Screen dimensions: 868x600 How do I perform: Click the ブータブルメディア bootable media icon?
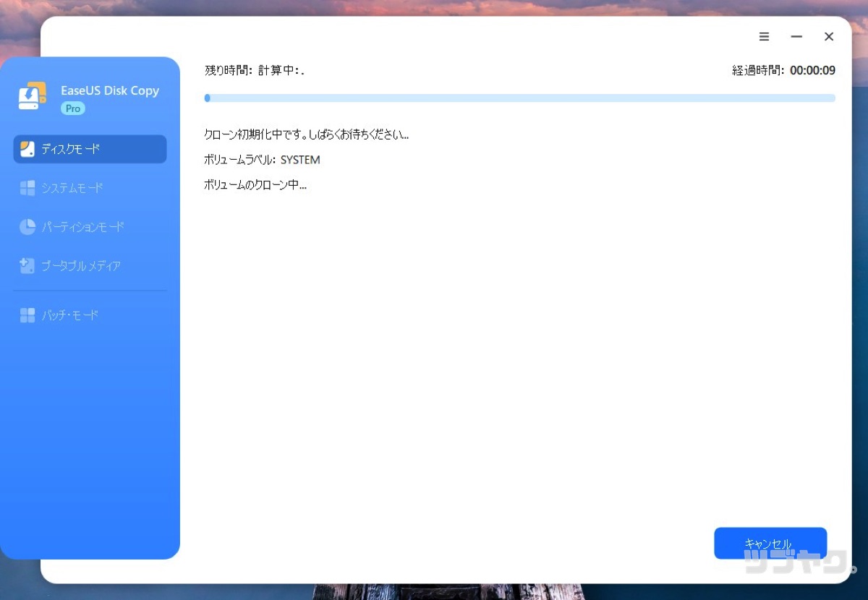point(27,265)
